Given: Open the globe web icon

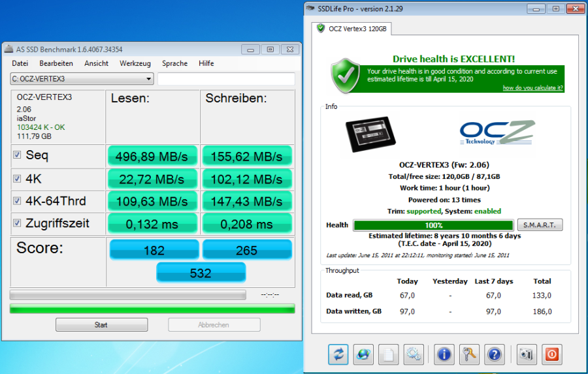Looking at the screenshot, I should coord(363,354).
